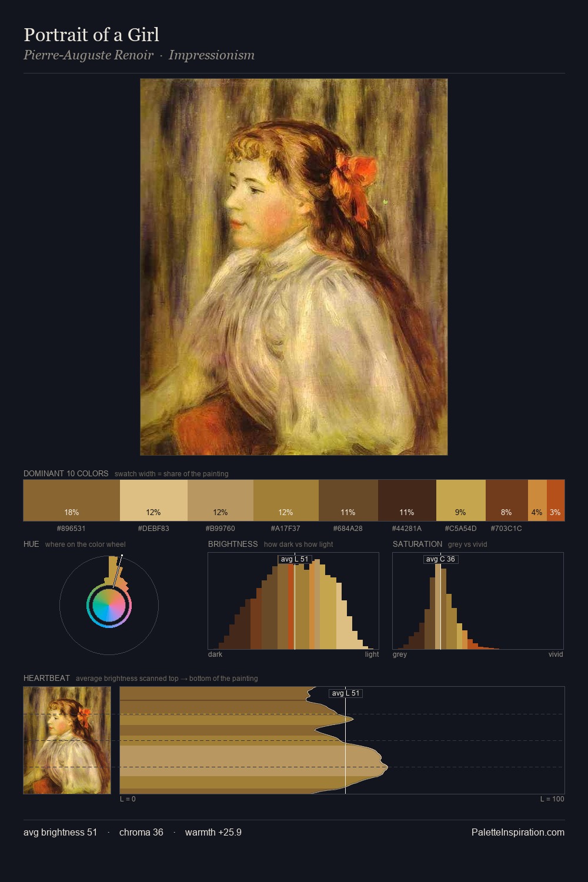
Task: Click hex label #703C1C
Action: pyautogui.click(x=506, y=529)
